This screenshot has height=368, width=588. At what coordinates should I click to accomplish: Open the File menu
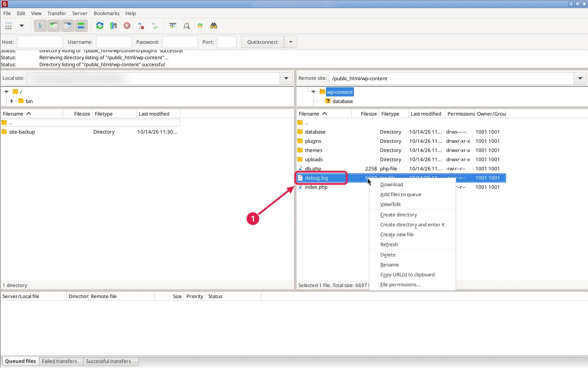7,13
